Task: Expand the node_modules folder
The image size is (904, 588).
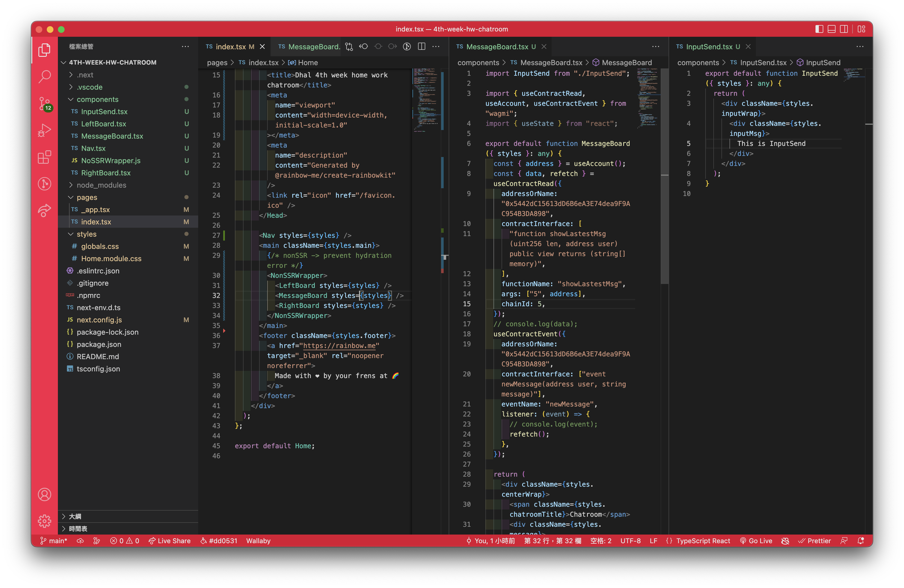Action: [x=101, y=185]
